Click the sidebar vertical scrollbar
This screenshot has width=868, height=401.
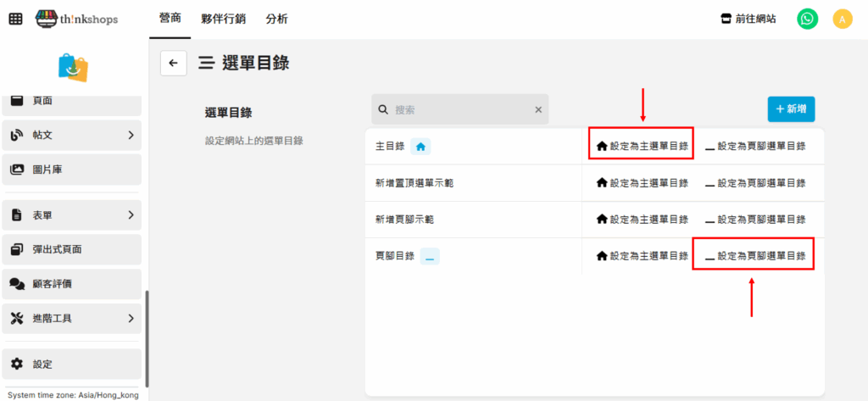pos(147,339)
